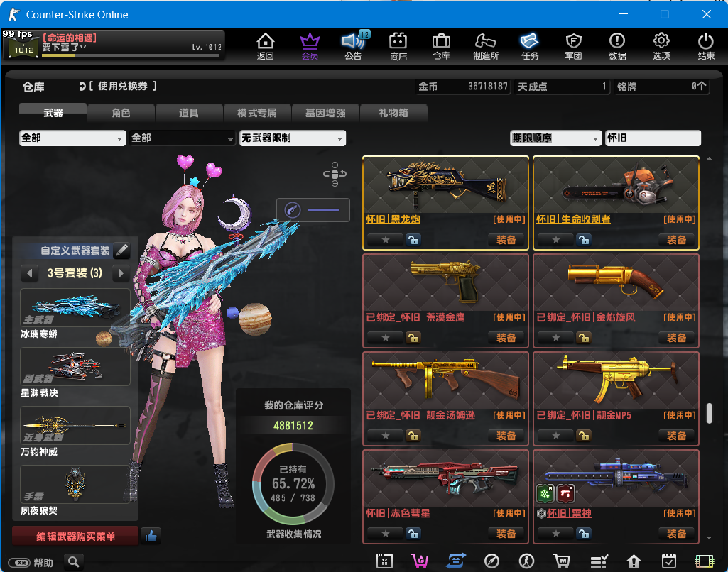The width and height of the screenshot is (728, 572).
Task: Switch to the 武器 tab
Action: point(53,113)
